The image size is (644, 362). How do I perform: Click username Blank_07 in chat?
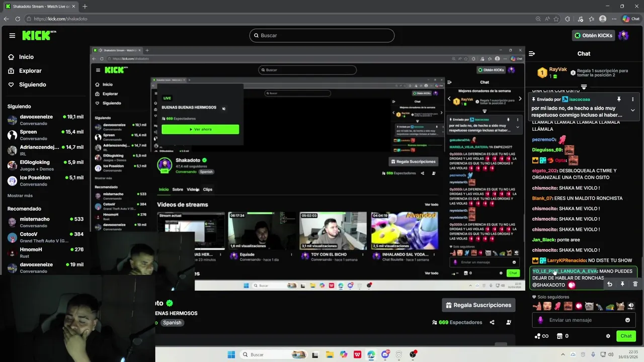click(542, 199)
